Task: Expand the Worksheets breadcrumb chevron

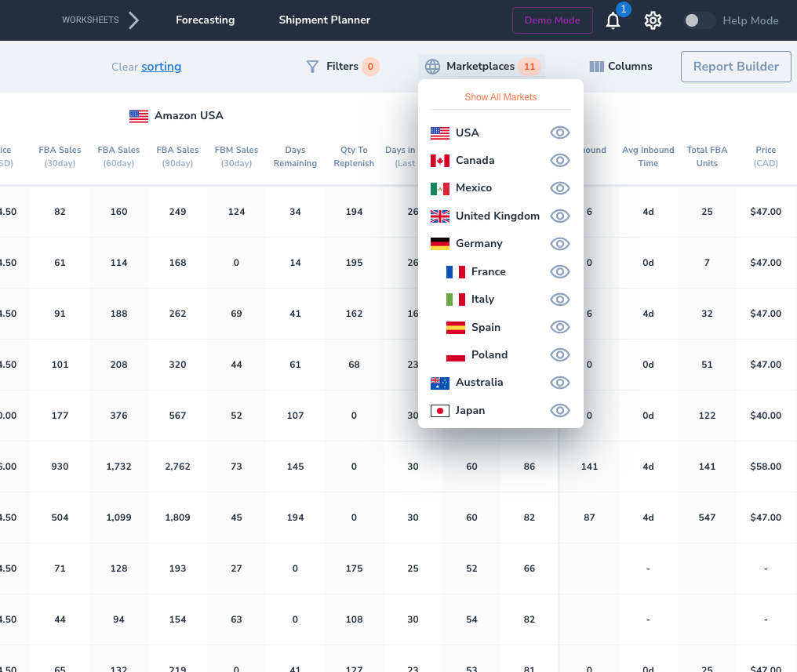Action: coord(134,20)
